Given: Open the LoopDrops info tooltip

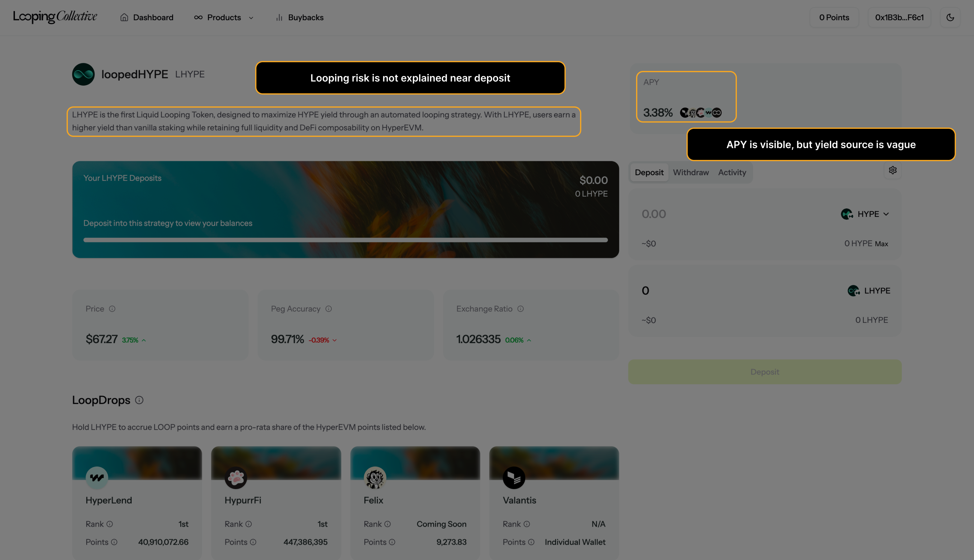Looking at the screenshot, I should click(x=139, y=400).
